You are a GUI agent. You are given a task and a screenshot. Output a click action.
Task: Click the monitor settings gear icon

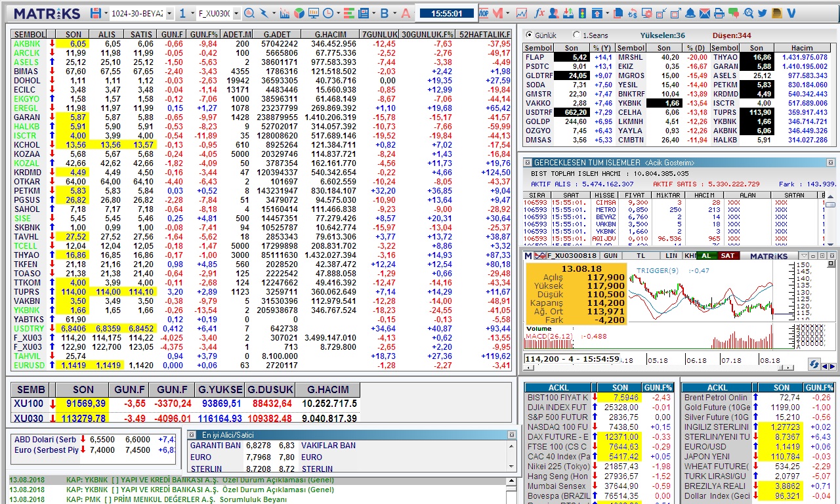click(x=647, y=13)
